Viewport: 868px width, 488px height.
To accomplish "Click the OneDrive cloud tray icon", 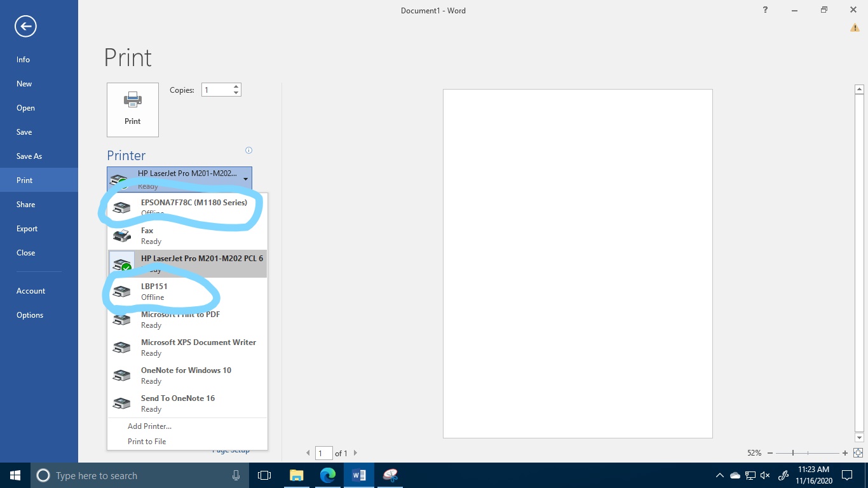I will coord(735,475).
